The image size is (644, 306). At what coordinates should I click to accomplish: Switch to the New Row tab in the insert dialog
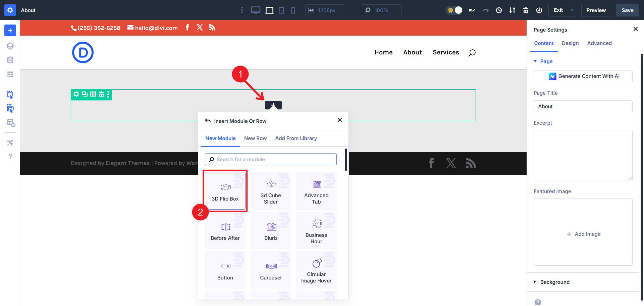tap(255, 138)
